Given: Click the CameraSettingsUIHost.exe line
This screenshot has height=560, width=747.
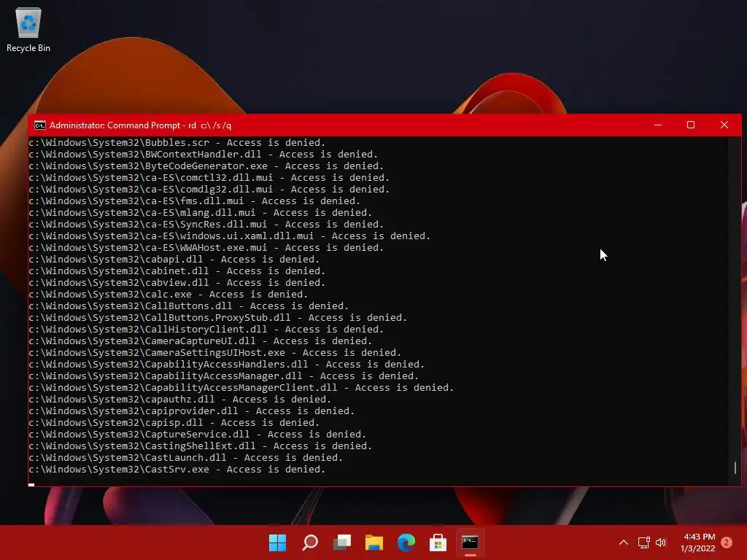Looking at the screenshot, I should click(x=215, y=353).
